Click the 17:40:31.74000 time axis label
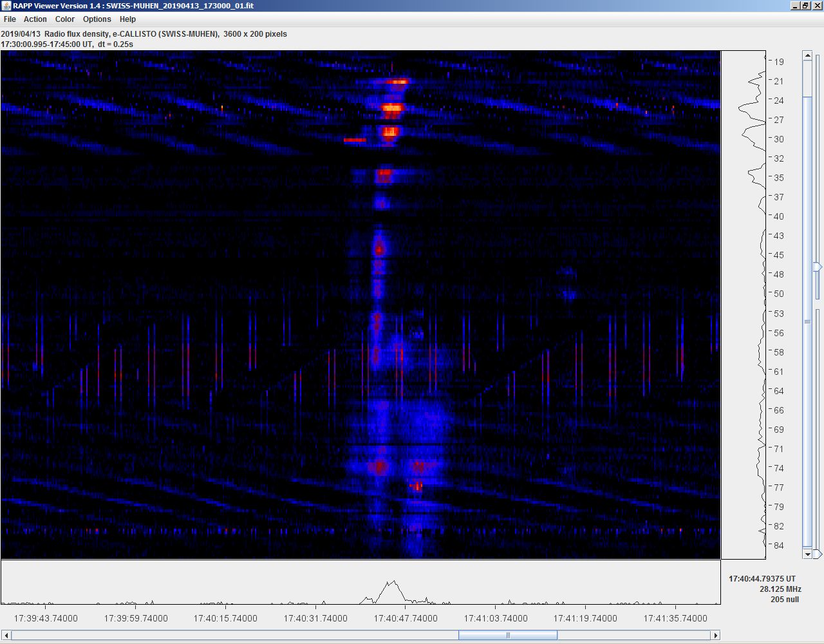This screenshot has width=824, height=644. pos(315,618)
